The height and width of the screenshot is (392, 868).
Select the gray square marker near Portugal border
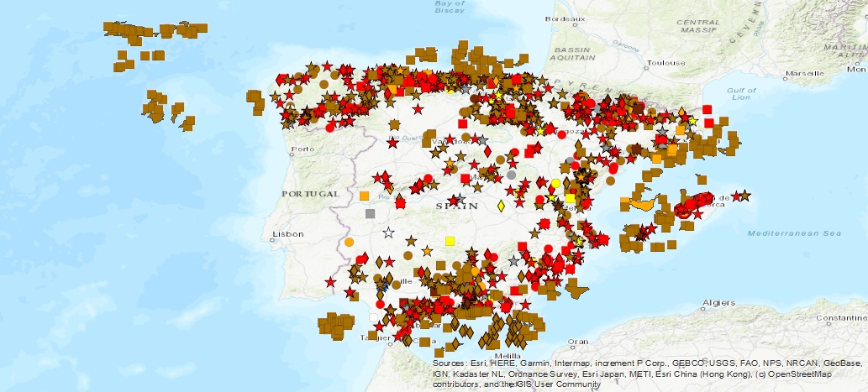click(370, 213)
